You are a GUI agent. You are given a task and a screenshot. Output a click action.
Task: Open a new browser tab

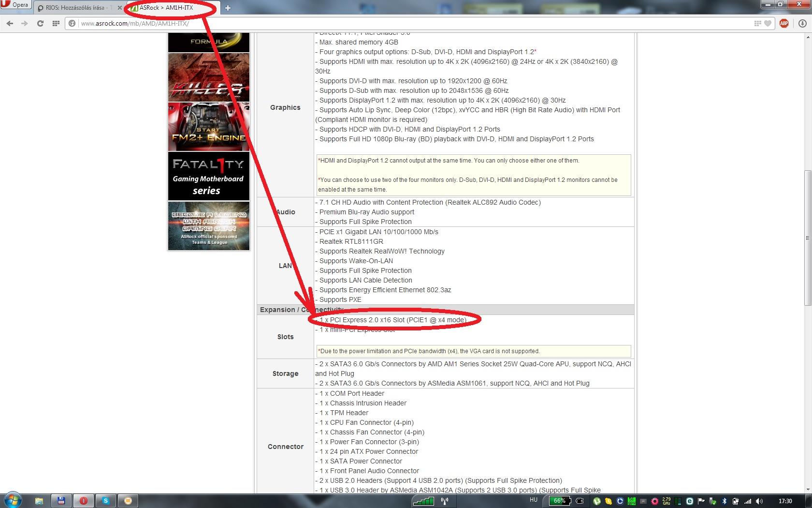point(228,8)
